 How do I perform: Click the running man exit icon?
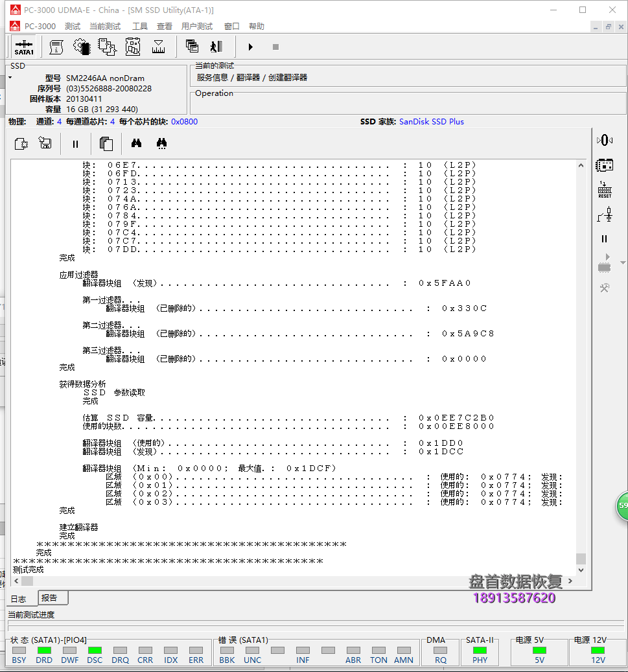(x=216, y=46)
